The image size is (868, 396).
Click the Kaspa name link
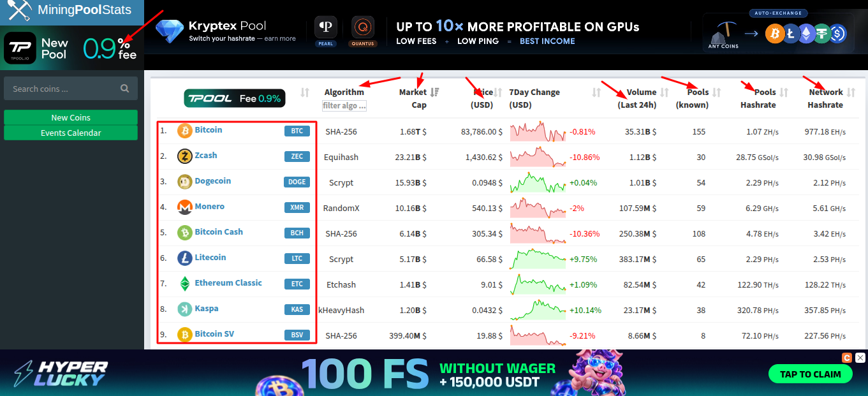207,308
